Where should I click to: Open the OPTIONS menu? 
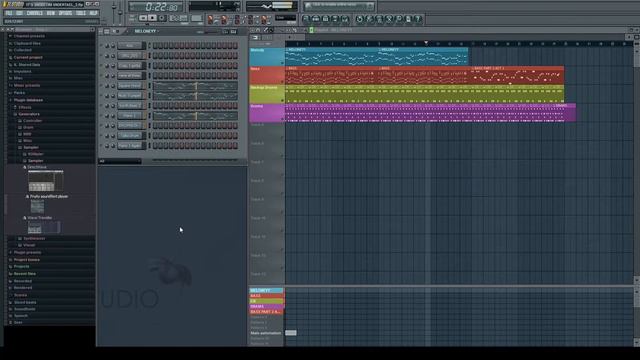(65, 13)
